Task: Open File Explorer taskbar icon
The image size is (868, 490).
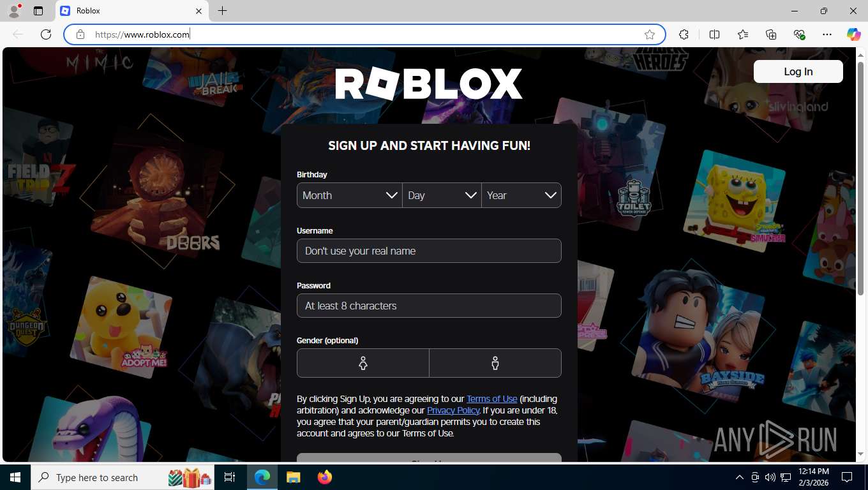Action: click(x=293, y=477)
